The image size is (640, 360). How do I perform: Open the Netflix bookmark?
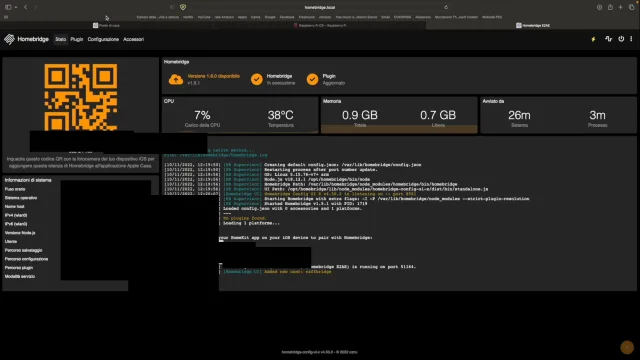pyautogui.click(x=188, y=17)
